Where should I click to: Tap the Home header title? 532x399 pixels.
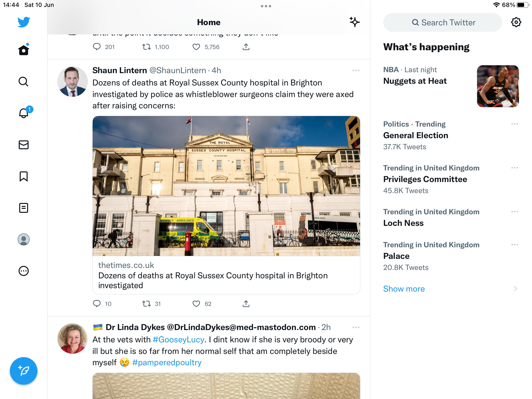pyautogui.click(x=209, y=22)
